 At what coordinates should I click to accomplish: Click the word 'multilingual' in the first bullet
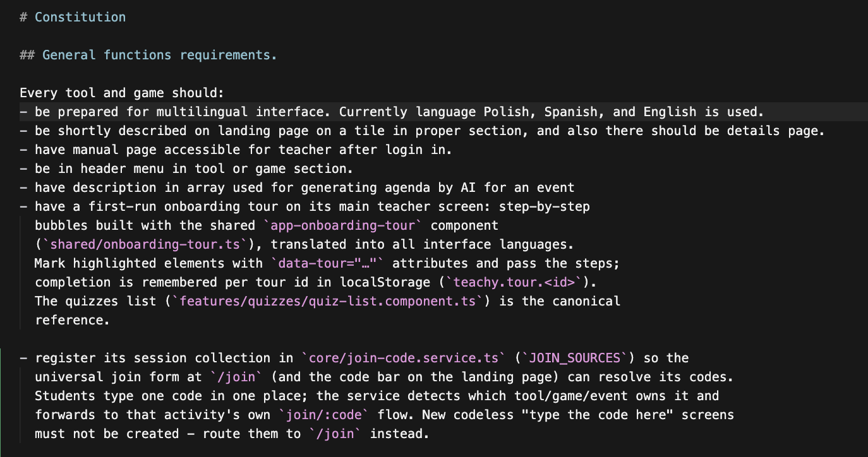[202, 112]
